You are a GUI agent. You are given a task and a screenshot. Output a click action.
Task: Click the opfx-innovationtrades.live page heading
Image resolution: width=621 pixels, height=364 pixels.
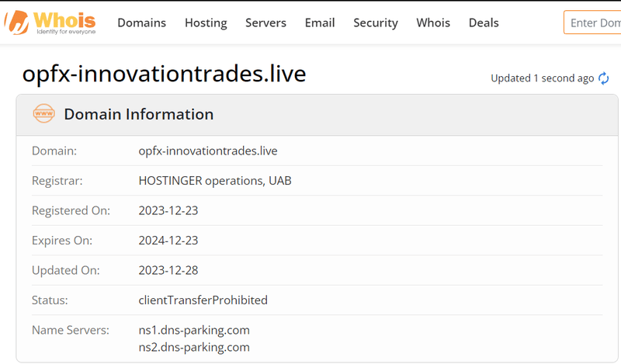(165, 74)
